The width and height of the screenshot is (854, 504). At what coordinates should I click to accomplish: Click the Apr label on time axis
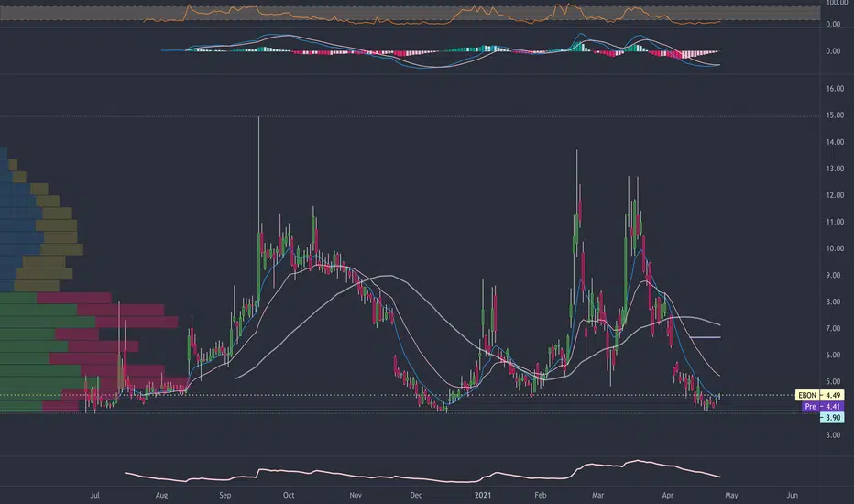point(668,495)
